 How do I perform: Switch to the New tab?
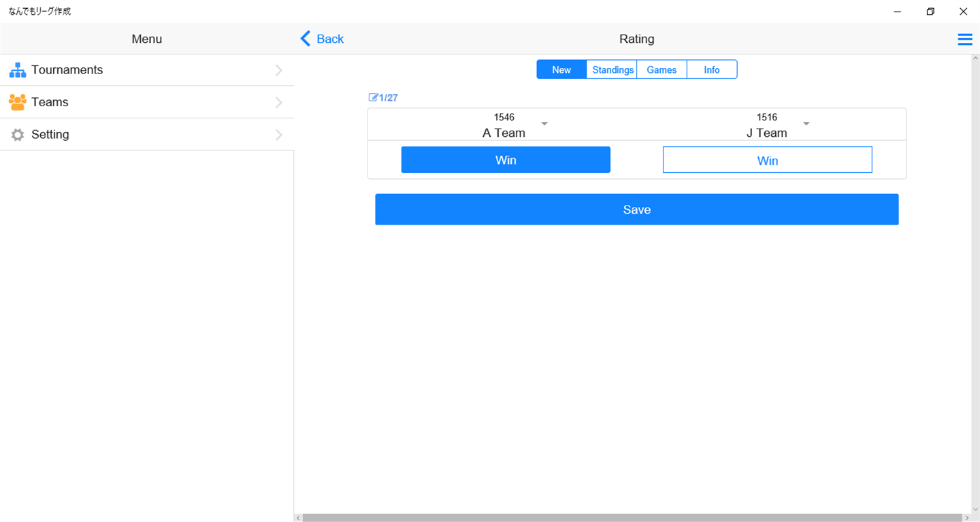[561, 69]
